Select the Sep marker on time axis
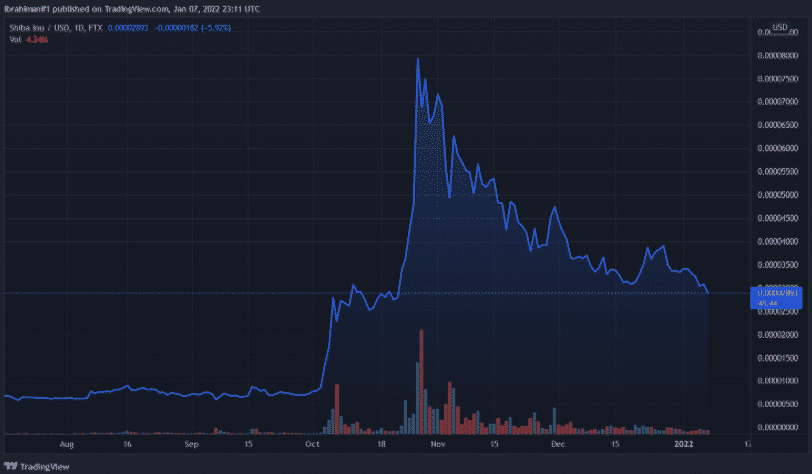This screenshot has height=474, width=812. pos(193,440)
